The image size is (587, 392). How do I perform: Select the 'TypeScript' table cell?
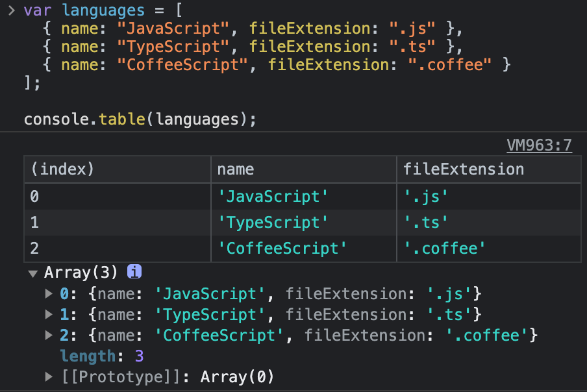(304, 223)
